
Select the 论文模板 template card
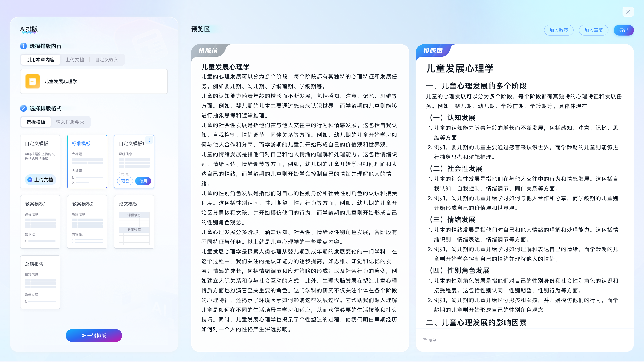pos(134,222)
